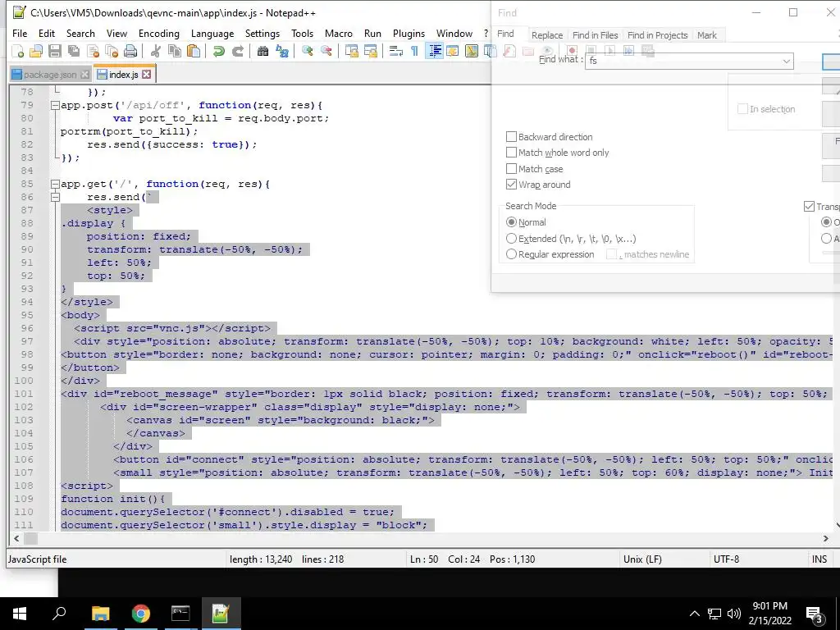Switch to the Mark tab
The image size is (840, 630).
point(706,35)
